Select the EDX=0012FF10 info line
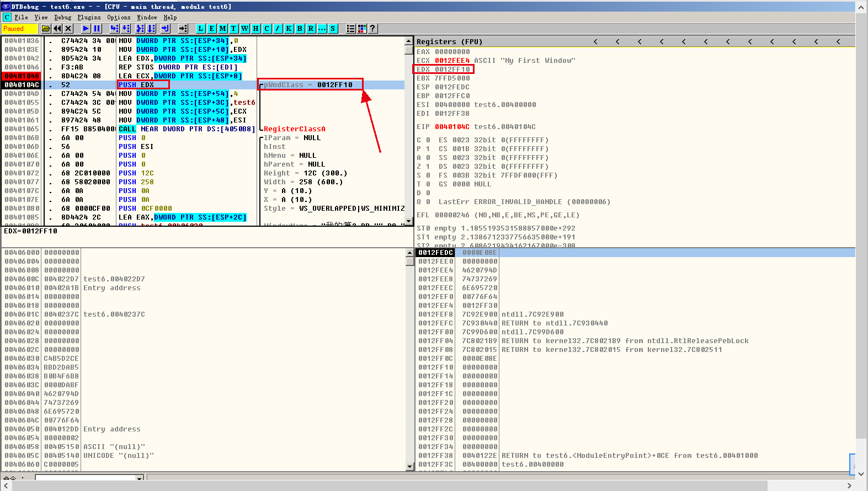Screen dimensions: 868x491 [31, 231]
